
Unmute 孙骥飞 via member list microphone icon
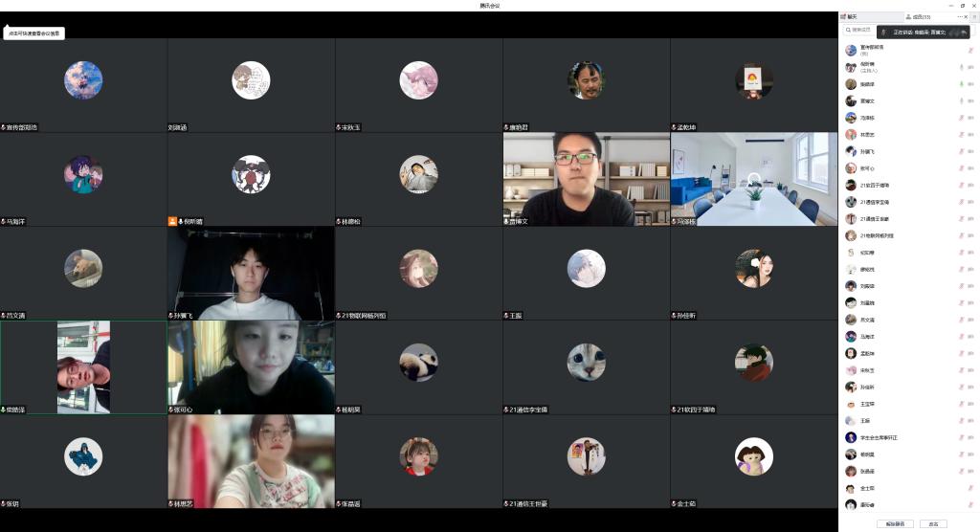(961, 151)
